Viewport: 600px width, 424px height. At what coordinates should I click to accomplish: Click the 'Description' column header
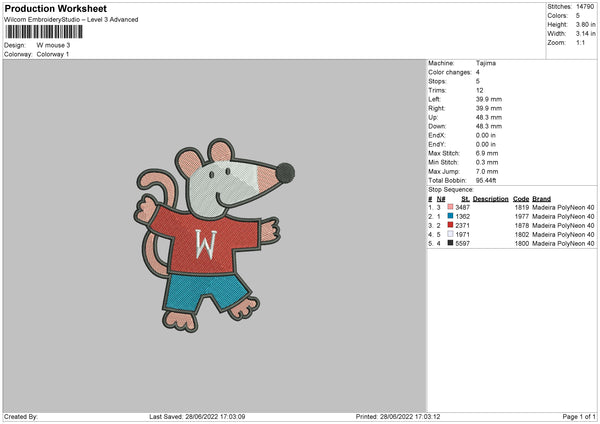(491, 199)
